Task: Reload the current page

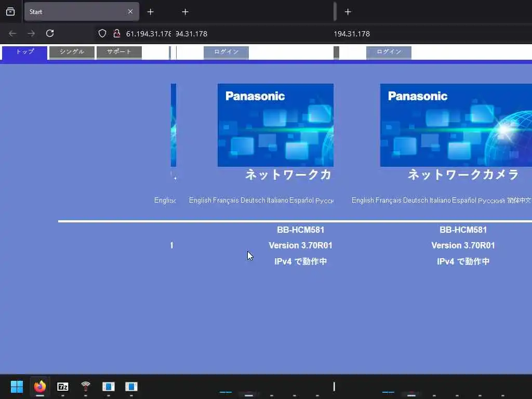Action: [50, 34]
